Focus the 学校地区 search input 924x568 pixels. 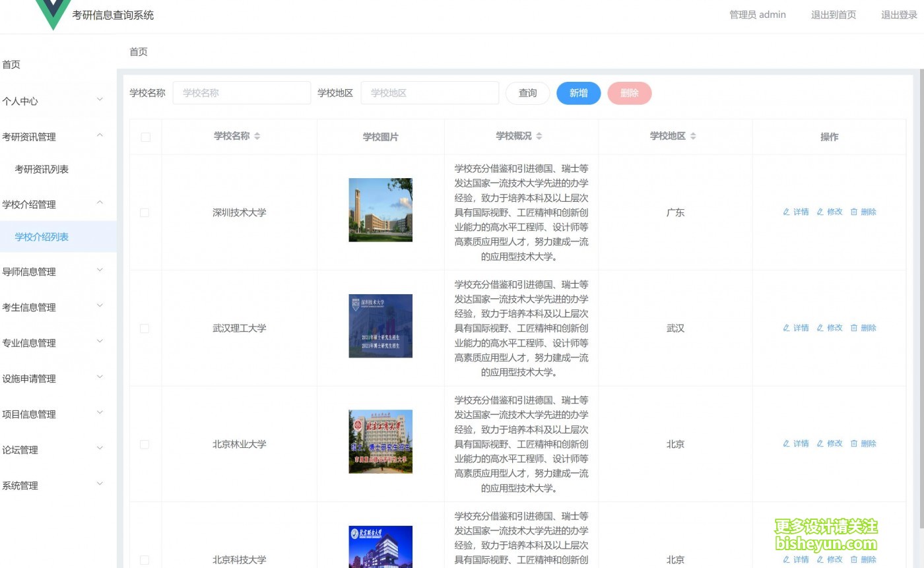[430, 93]
